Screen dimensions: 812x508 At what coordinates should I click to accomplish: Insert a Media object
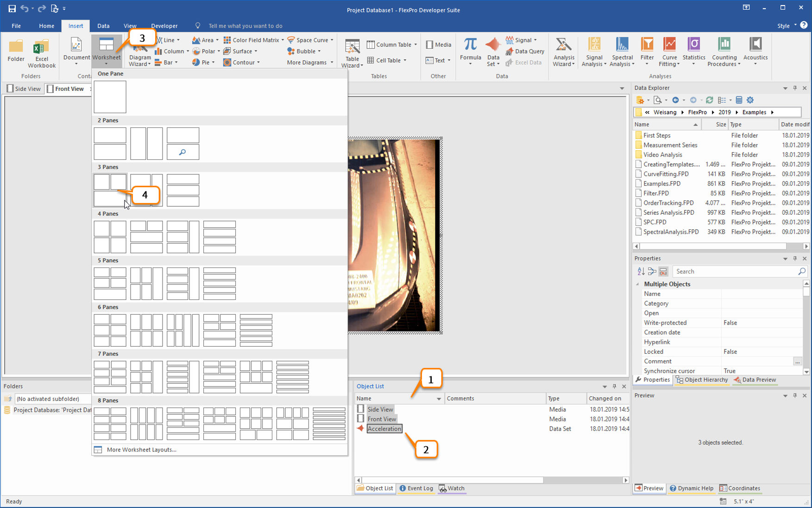[x=438, y=44]
